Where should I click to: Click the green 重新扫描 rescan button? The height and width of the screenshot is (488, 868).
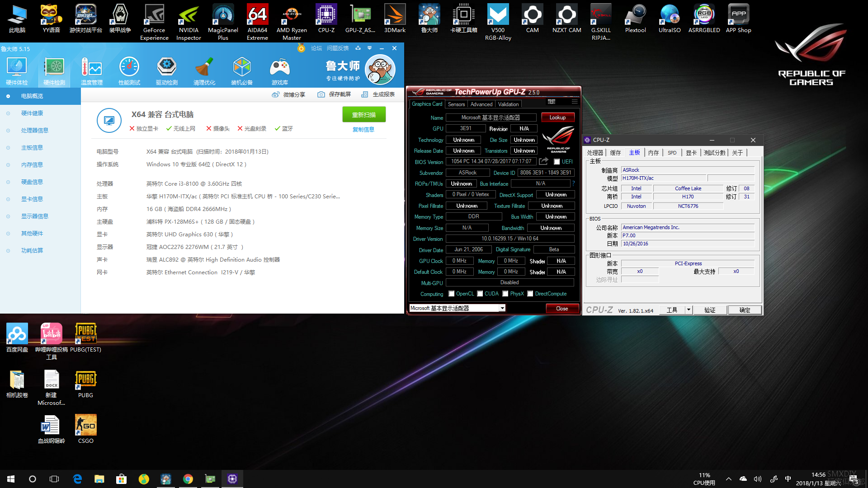[x=364, y=115]
